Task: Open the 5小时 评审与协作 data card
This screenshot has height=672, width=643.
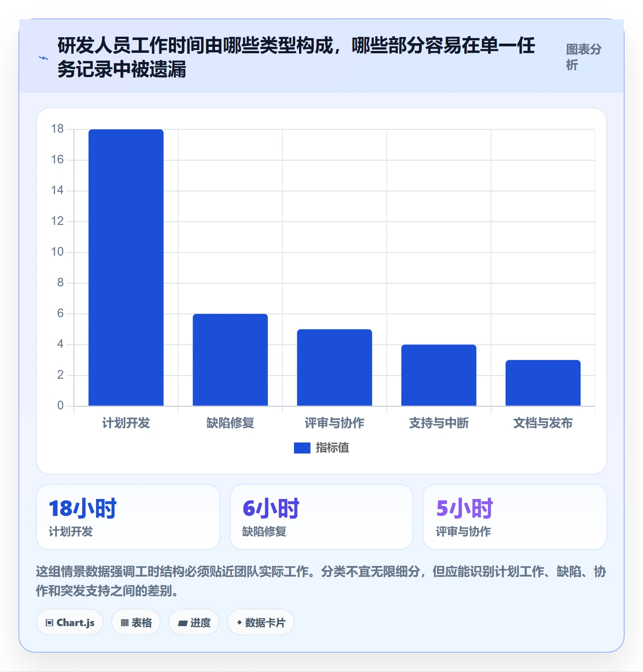Action: [515, 517]
